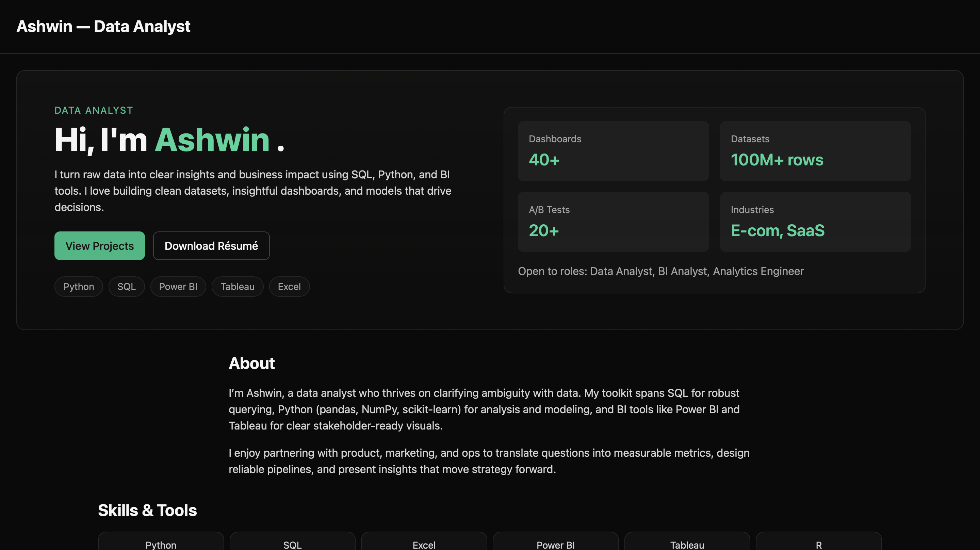Click the Industries E-com, SaaS card
This screenshot has width=980, height=550.
[815, 222]
